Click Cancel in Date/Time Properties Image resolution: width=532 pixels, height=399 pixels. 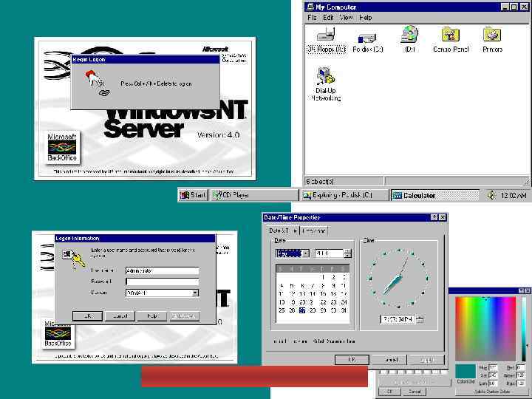[391, 360]
